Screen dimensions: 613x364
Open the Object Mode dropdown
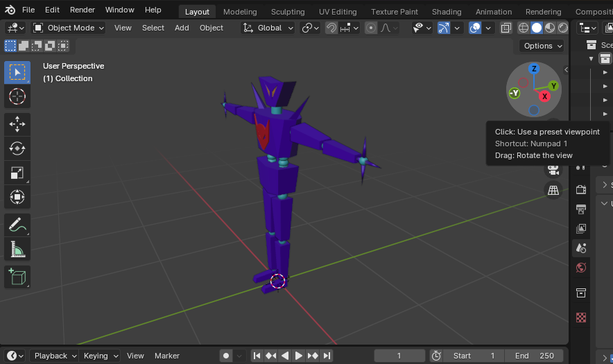coord(69,28)
